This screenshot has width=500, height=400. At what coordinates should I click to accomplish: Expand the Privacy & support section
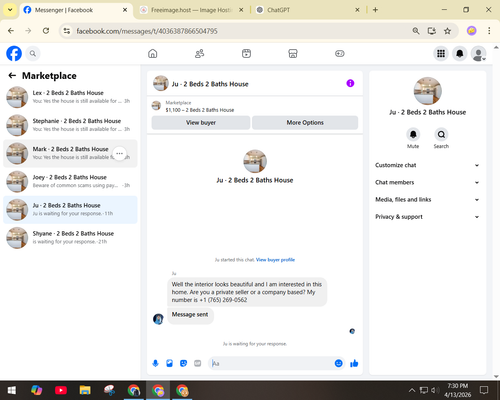tap(427, 217)
